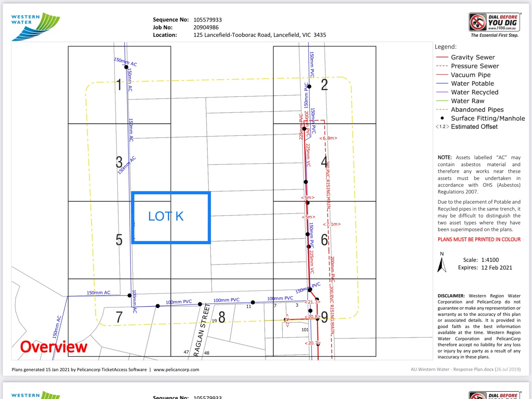Click the manhole dot beside grid number 2
This screenshot has height=399, width=532.
[x=309, y=86]
